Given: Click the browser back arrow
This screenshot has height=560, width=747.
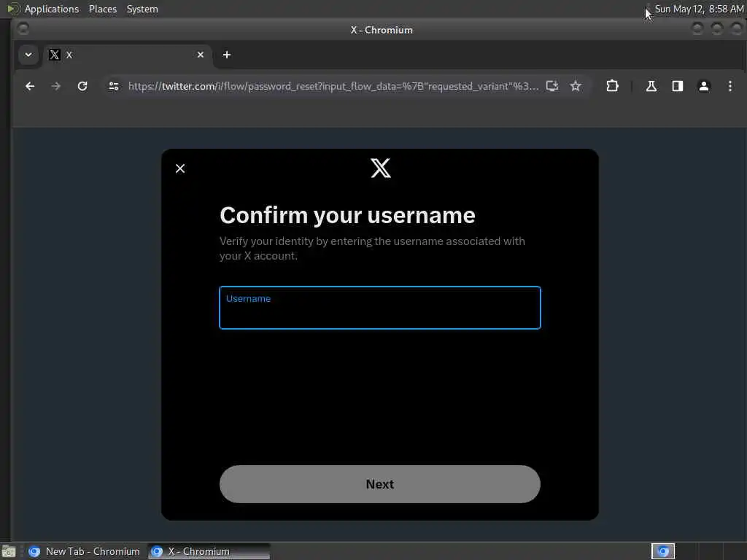Looking at the screenshot, I should (x=30, y=86).
